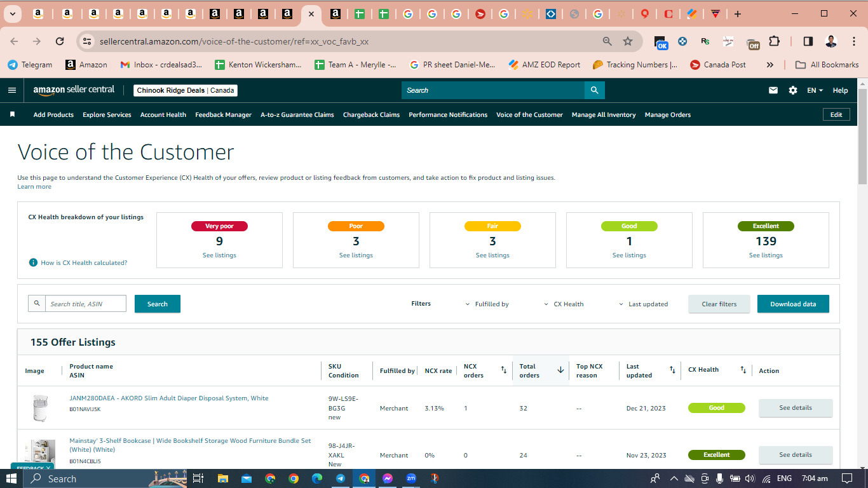The width and height of the screenshot is (868, 488).
Task: Reload the page with the browser refresh icon
Action: pos(60,41)
